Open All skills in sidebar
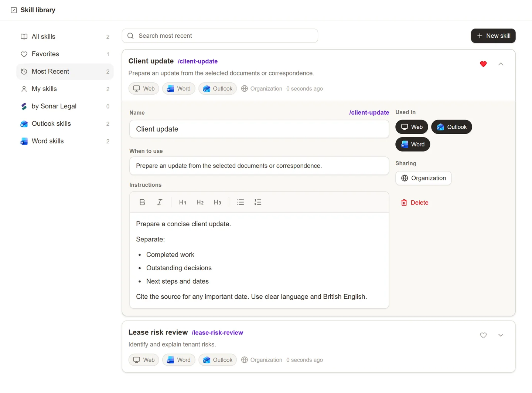 point(65,37)
